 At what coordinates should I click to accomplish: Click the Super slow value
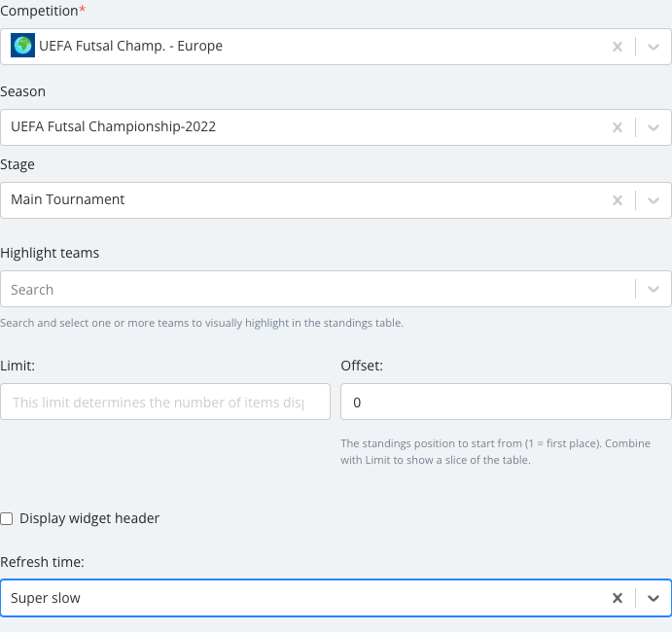46,598
